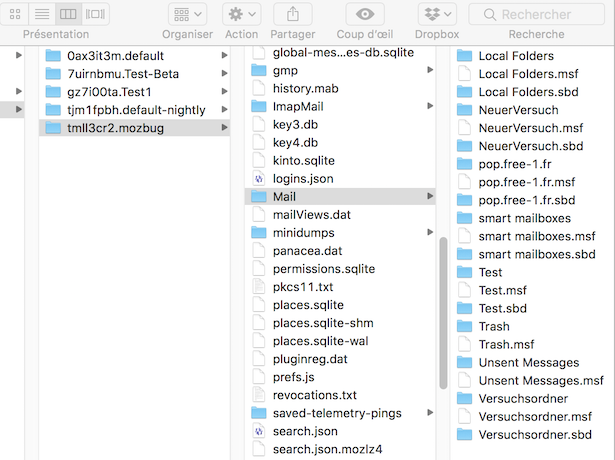Select folder Test.sbd
Viewport: 615px width, 460px height.
tap(502, 308)
